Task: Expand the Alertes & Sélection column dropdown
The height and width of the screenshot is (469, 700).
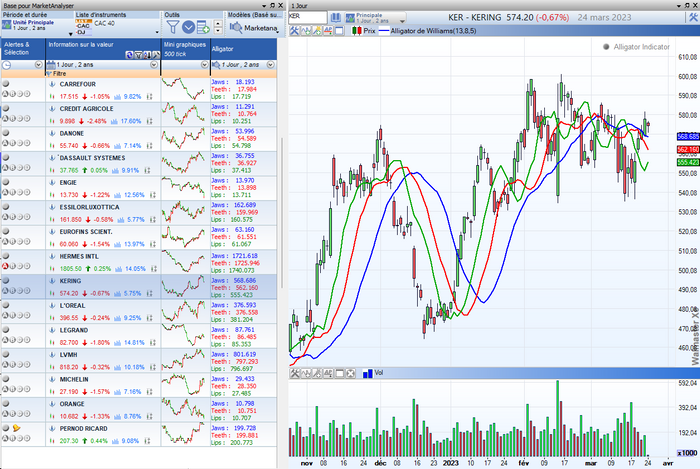Action: [38, 65]
